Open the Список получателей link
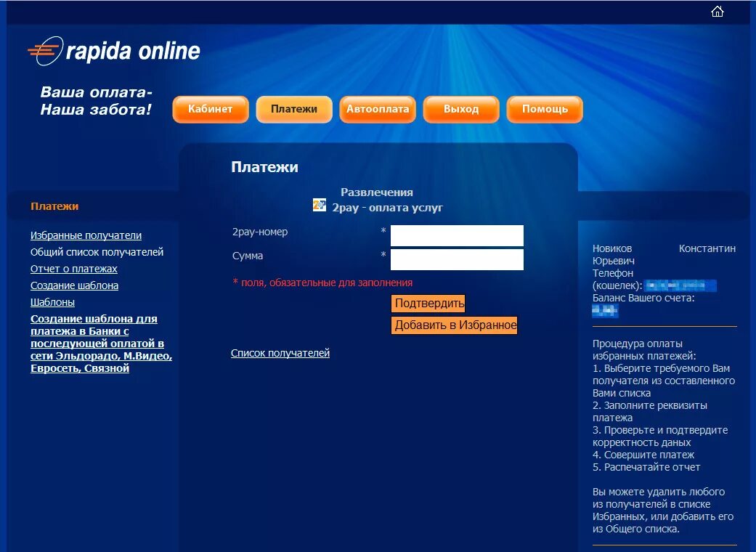This screenshot has height=552, width=756. (280, 353)
